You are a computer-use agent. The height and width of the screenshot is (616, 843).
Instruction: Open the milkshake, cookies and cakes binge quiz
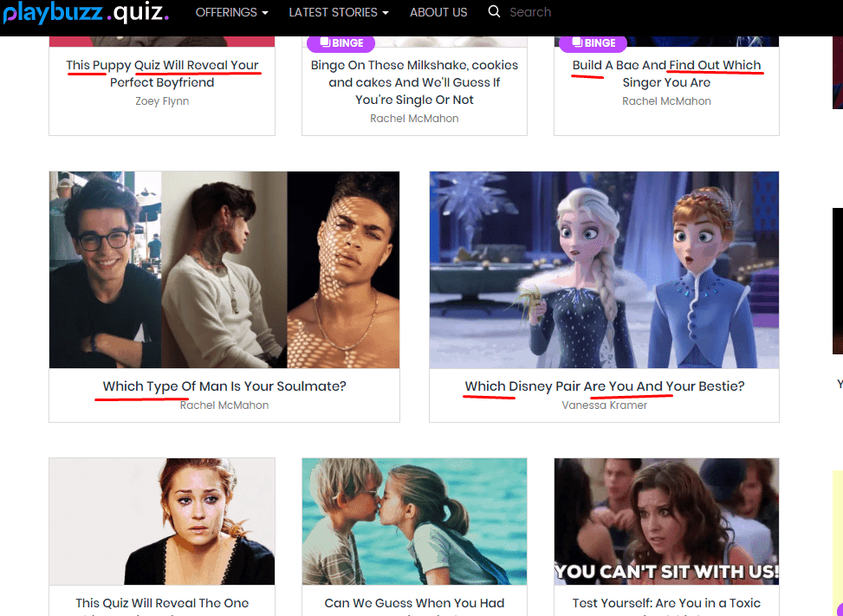414,82
